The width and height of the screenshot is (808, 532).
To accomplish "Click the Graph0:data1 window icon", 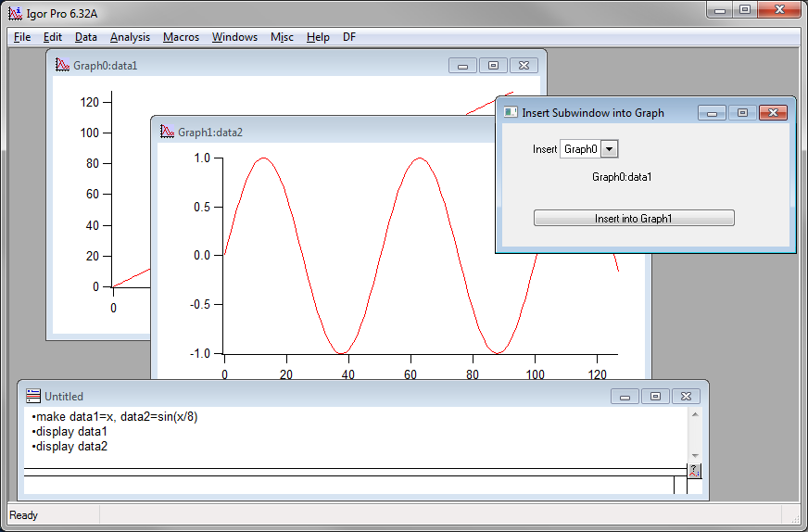I will (x=62, y=65).
